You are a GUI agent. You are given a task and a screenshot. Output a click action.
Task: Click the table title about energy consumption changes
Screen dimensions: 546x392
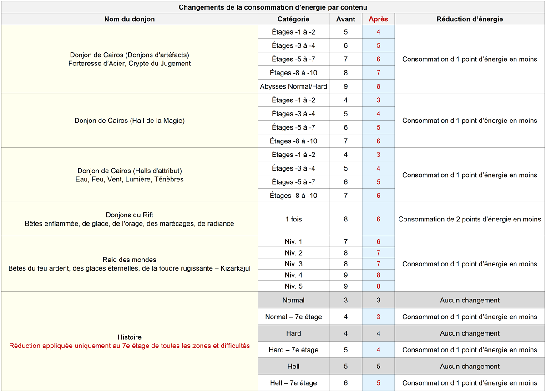(x=273, y=7)
